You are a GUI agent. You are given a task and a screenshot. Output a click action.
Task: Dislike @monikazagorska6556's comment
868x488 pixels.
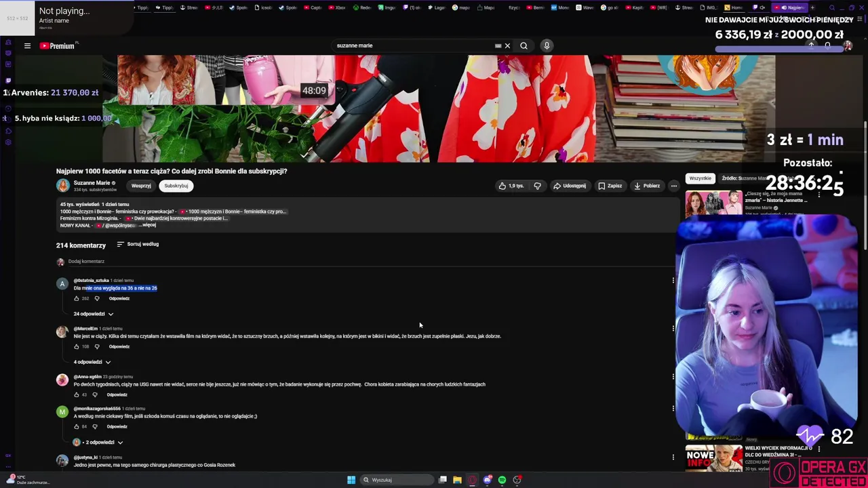click(x=94, y=426)
